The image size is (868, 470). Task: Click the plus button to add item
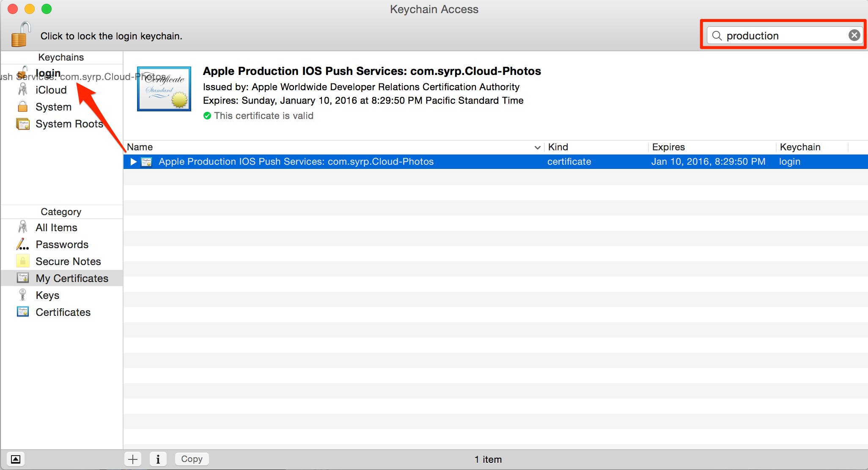[133, 459]
